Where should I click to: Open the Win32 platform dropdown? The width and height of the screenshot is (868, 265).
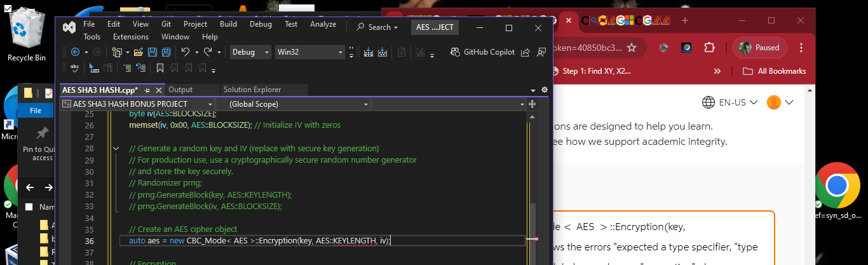tap(309, 52)
